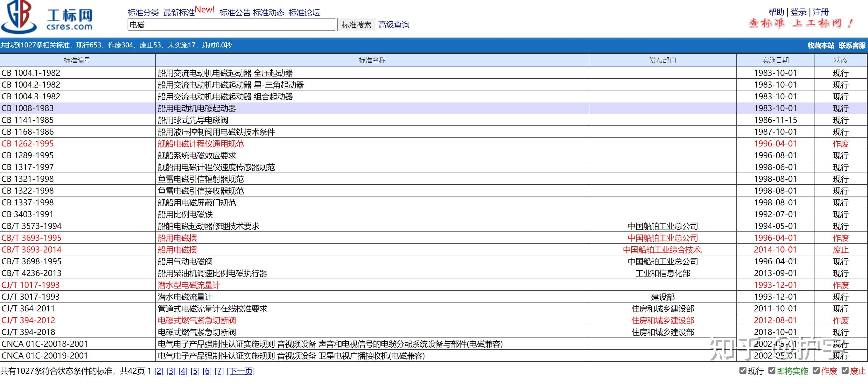The image size is (868, 384).
Task: Click the 标准搜索 search button
Action: (x=356, y=24)
